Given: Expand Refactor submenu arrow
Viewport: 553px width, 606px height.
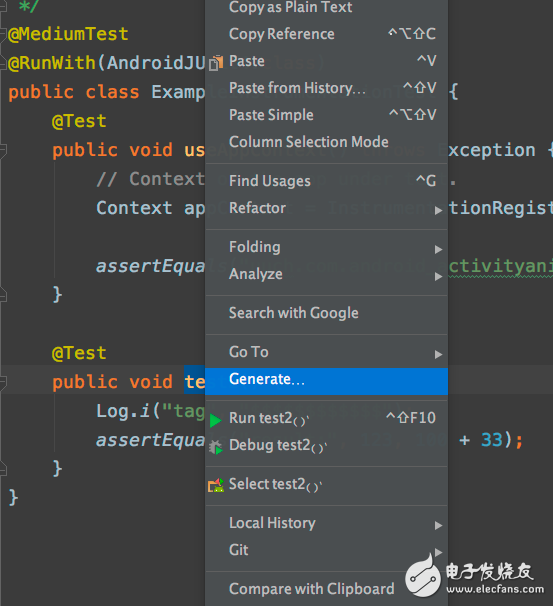Looking at the screenshot, I should (438, 210).
